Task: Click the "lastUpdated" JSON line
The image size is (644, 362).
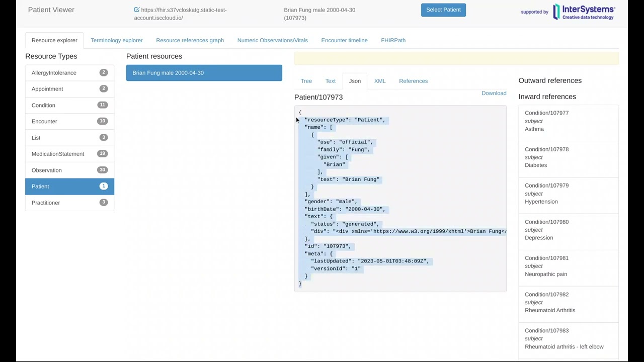Action: pyautogui.click(x=370, y=261)
